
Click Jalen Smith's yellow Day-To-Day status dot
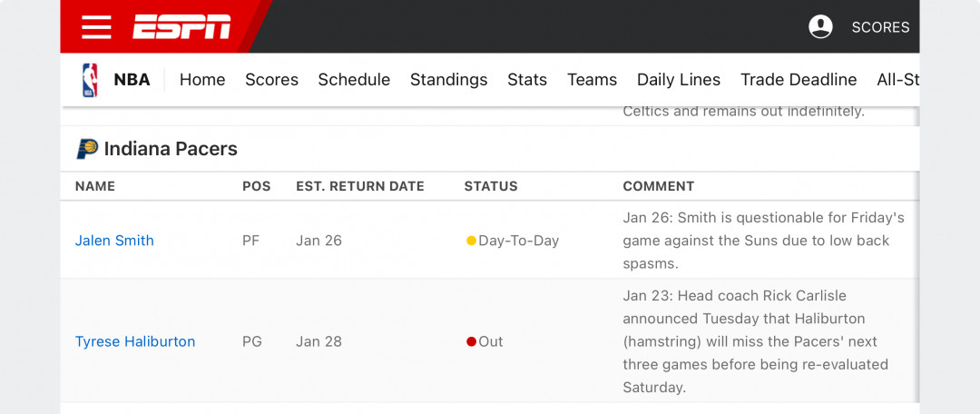471,241
